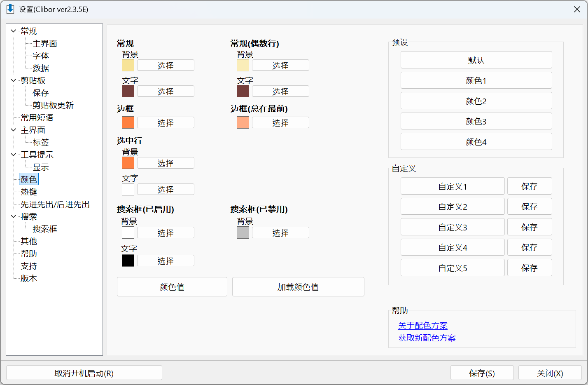This screenshot has width=588, height=385.
Task: Click 搜索框(已禁用) gray background swatch
Action: click(x=243, y=232)
